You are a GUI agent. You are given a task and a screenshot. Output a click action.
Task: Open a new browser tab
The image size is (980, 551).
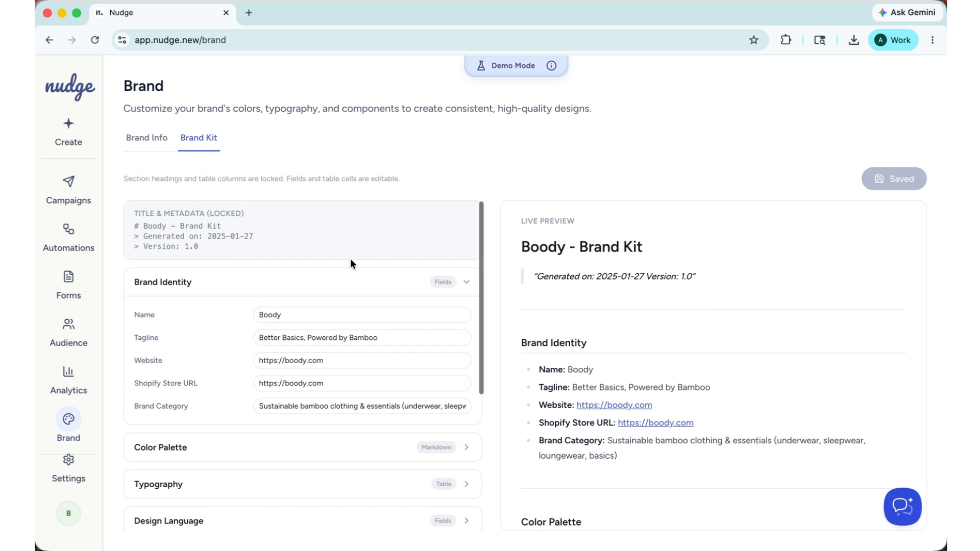tap(249, 13)
